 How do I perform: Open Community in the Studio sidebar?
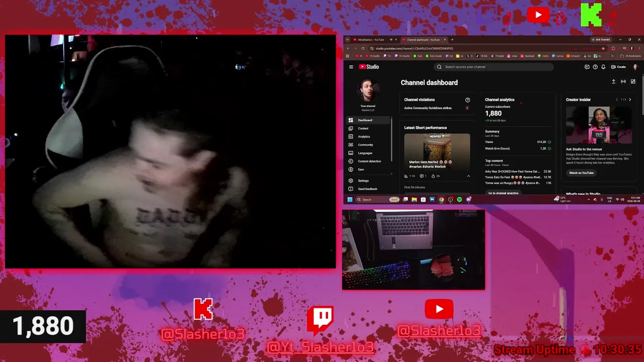pyautogui.click(x=369, y=145)
